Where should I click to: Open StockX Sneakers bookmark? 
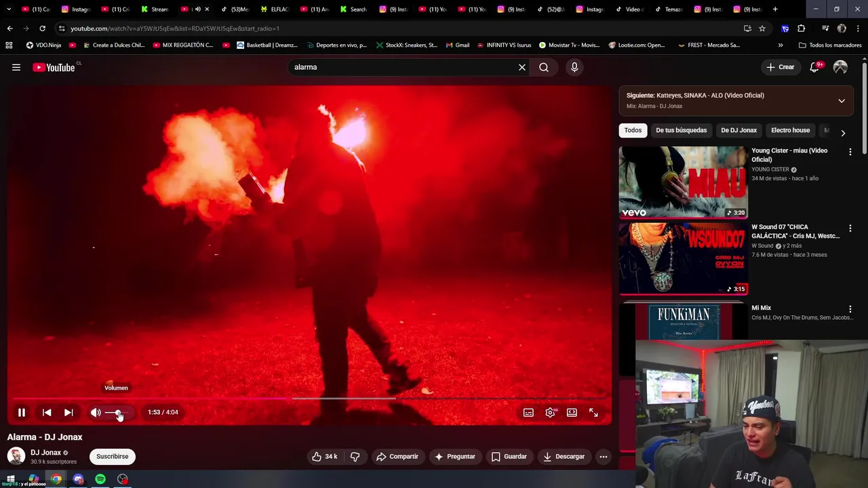click(x=406, y=45)
